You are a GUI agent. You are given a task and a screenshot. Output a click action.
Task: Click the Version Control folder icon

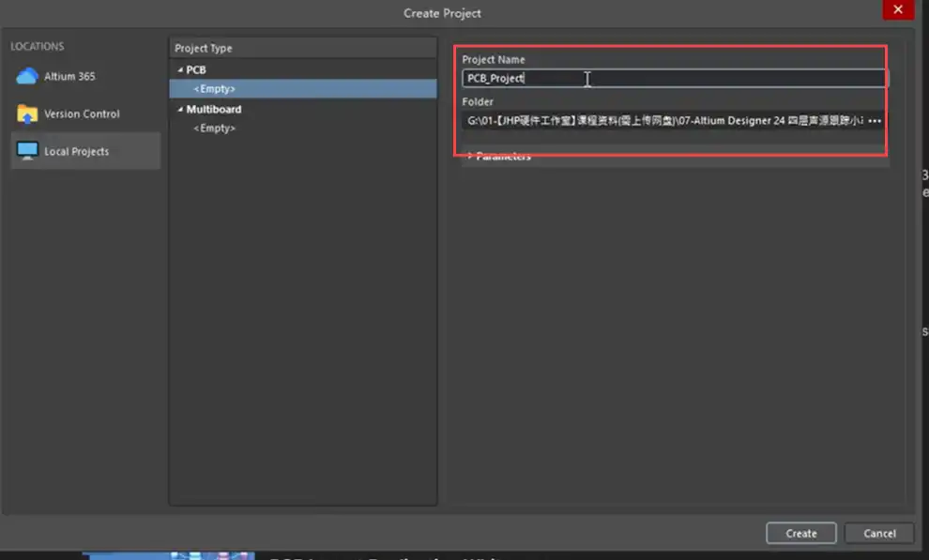tap(27, 114)
